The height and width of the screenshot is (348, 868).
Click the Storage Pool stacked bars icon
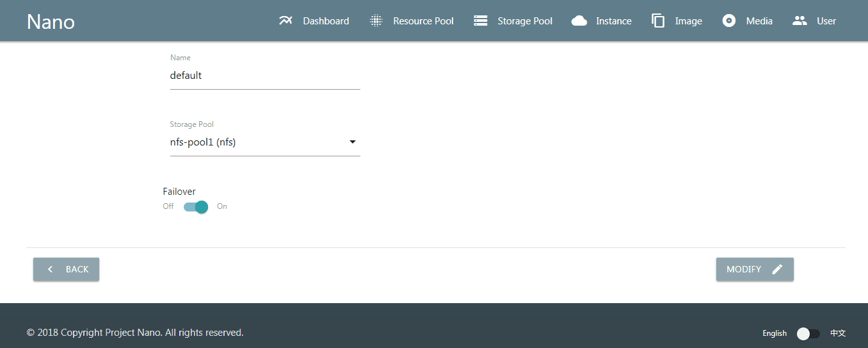(481, 21)
